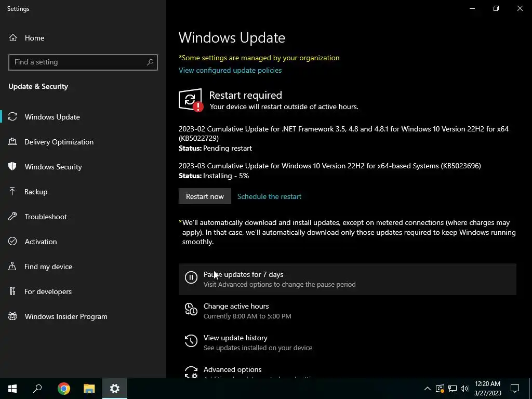
Task: Click the Settings gear on the taskbar
Action: coord(115,389)
